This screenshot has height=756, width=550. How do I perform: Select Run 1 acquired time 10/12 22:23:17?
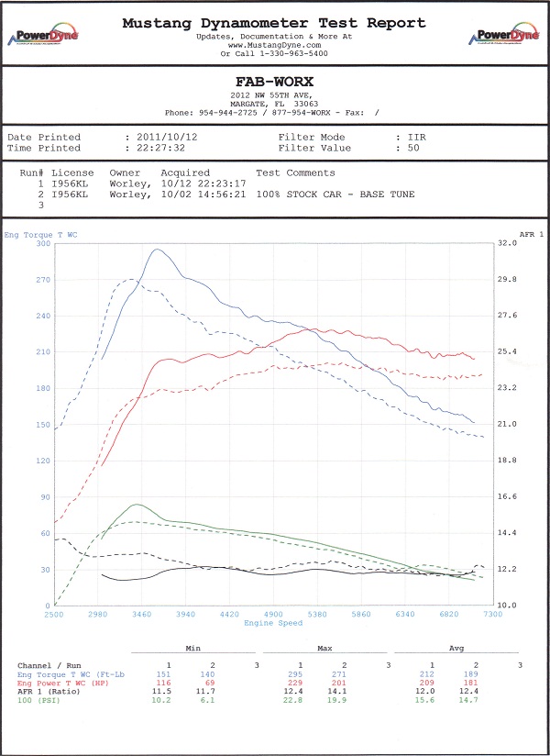(x=203, y=183)
